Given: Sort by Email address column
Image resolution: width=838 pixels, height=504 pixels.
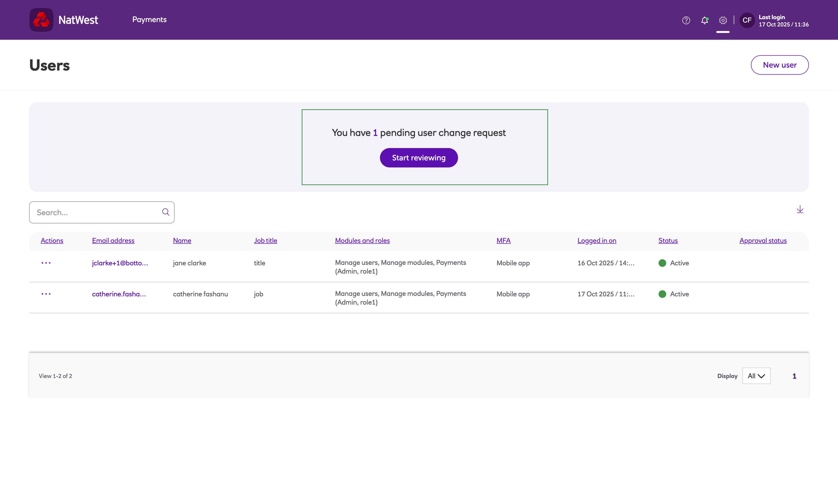Looking at the screenshot, I should click(x=113, y=240).
